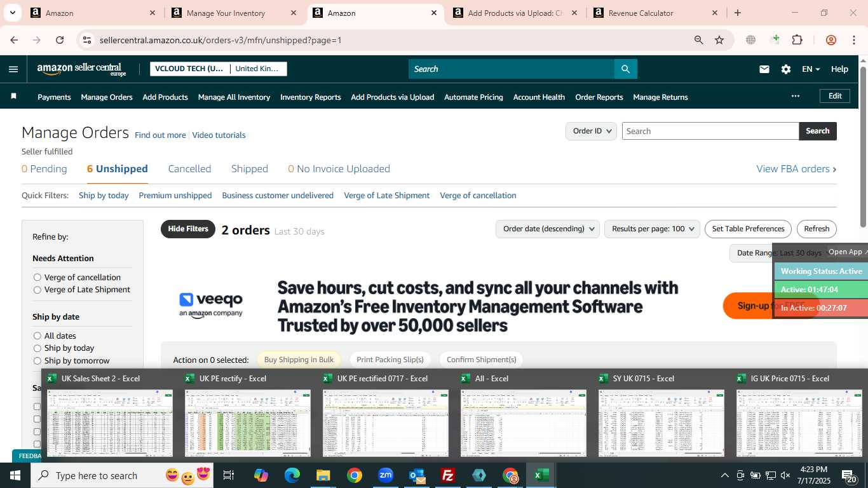
Task: Switch to the Pending orders tab
Action: click(44, 168)
